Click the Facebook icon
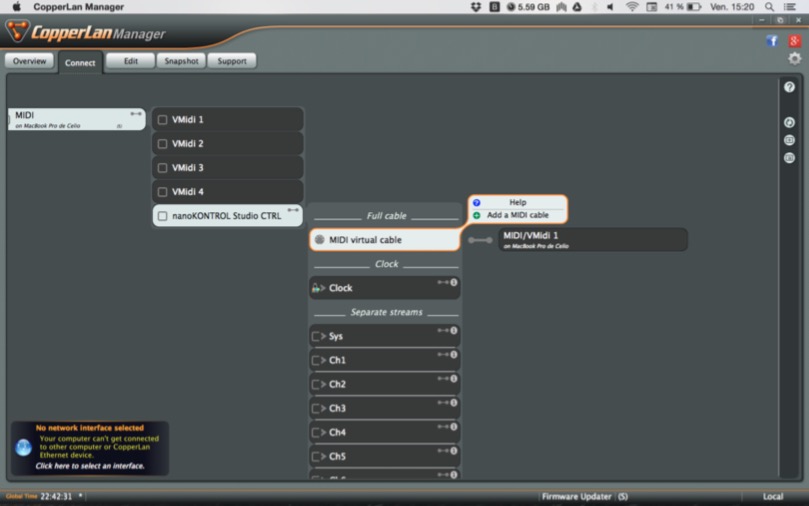The height and width of the screenshot is (506, 809). (772, 41)
